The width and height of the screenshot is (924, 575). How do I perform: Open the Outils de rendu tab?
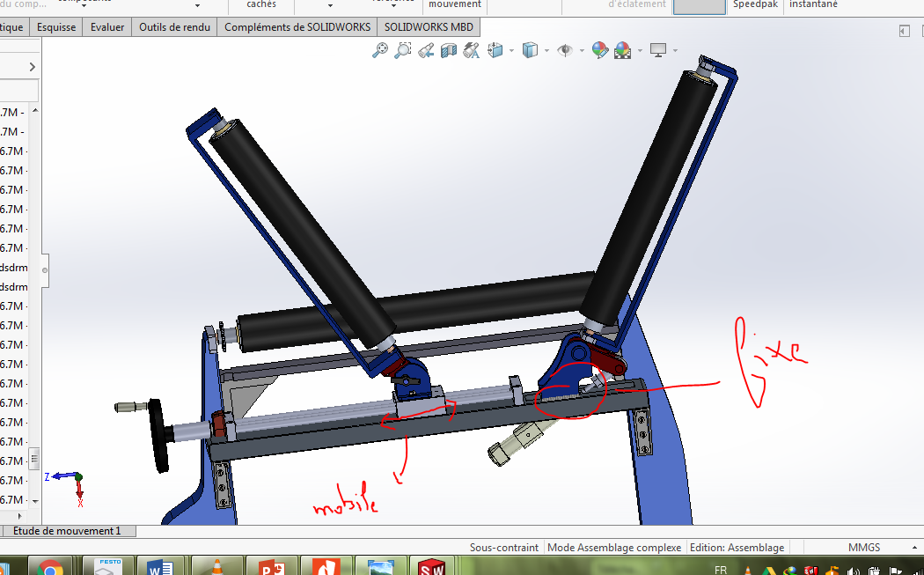(x=174, y=27)
